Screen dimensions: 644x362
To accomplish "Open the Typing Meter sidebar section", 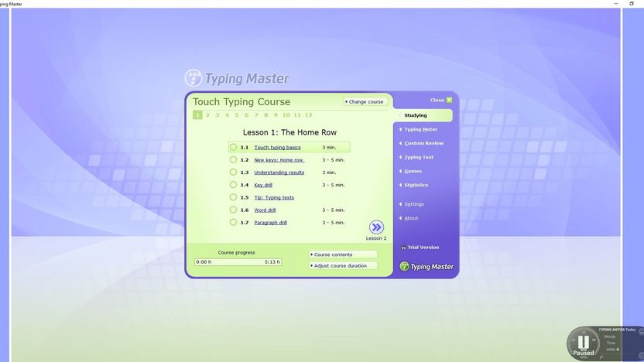I will click(x=420, y=129).
